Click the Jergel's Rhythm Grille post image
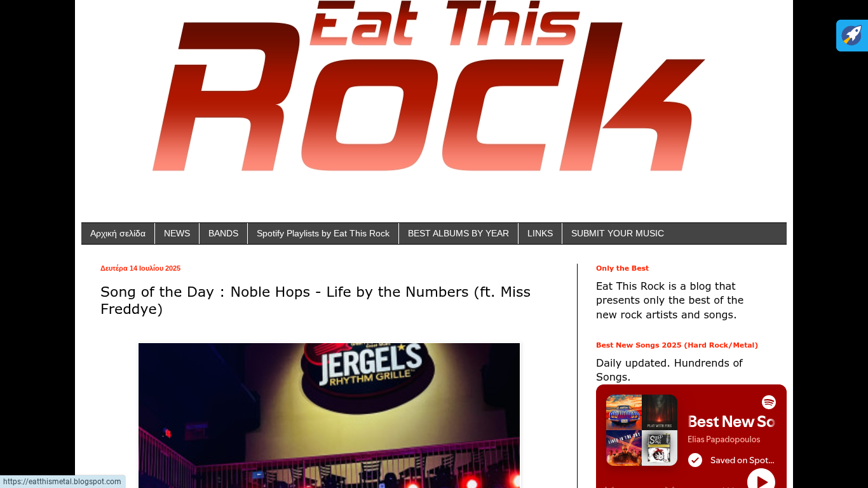The height and width of the screenshot is (488, 868). (x=329, y=416)
